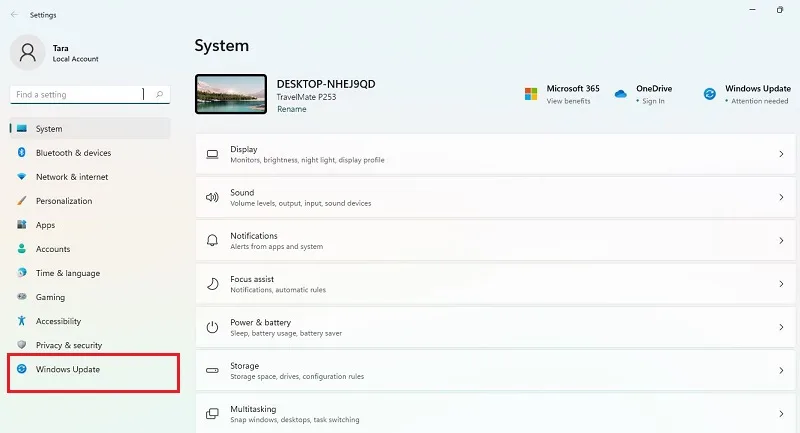Click the Gaming label in sidebar
Image resolution: width=800 pixels, height=433 pixels.
[50, 297]
